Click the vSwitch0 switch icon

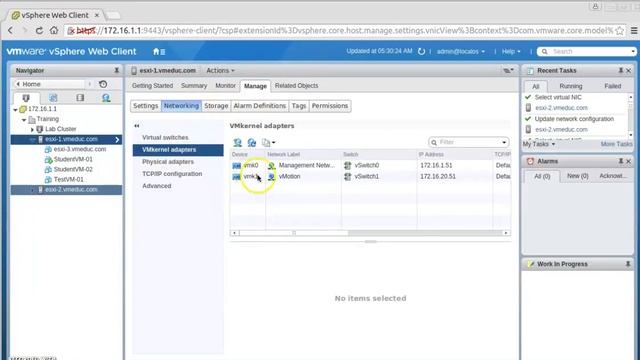[x=348, y=165]
